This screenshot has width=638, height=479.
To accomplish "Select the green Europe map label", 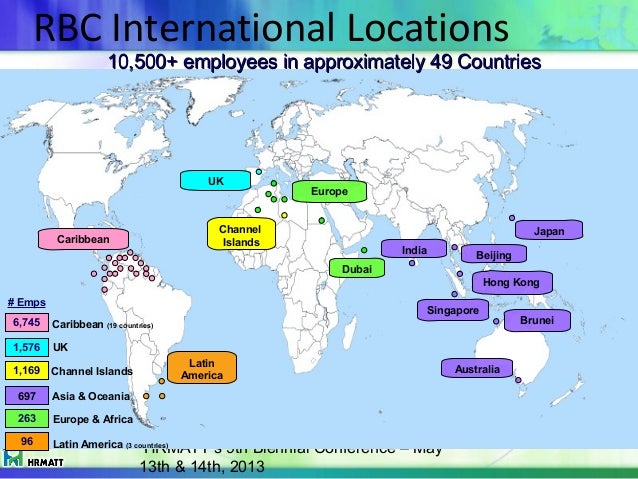I will click(x=329, y=191).
